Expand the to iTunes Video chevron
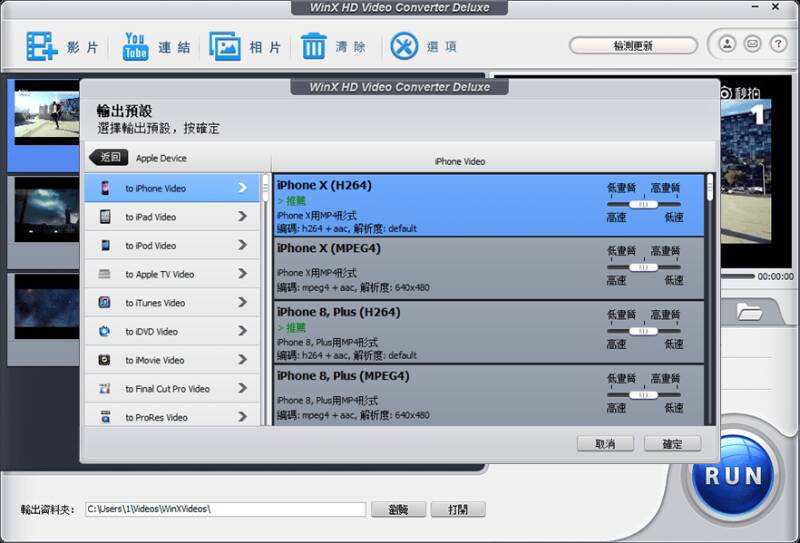This screenshot has height=543, width=800. coord(242,302)
